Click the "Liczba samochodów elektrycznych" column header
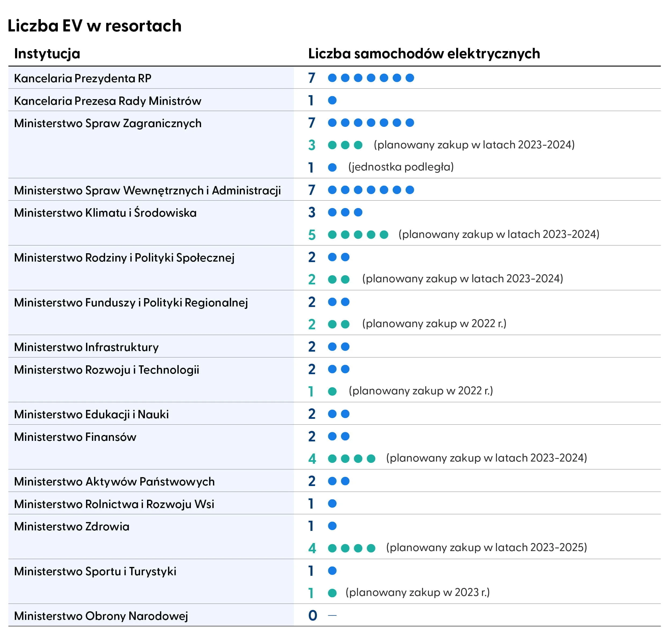 point(424,54)
